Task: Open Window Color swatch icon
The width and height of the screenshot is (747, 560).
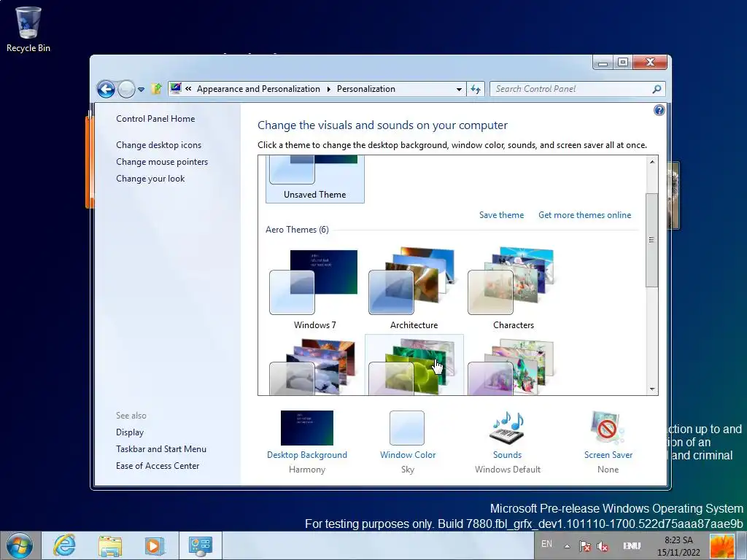Action: point(407,428)
